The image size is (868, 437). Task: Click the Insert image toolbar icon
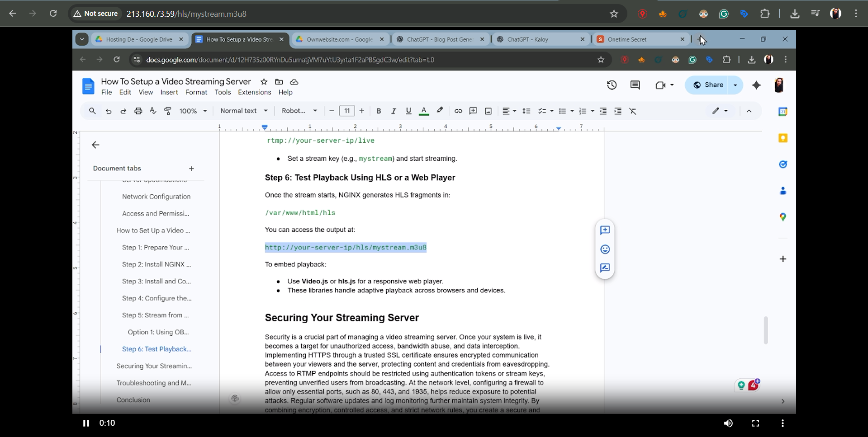coord(488,111)
